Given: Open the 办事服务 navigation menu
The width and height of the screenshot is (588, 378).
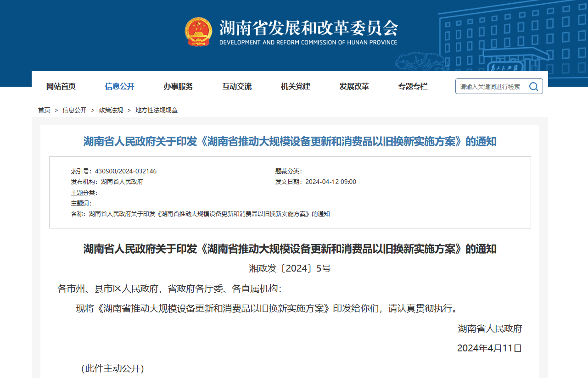Looking at the screenshot, I should point(178,86).
